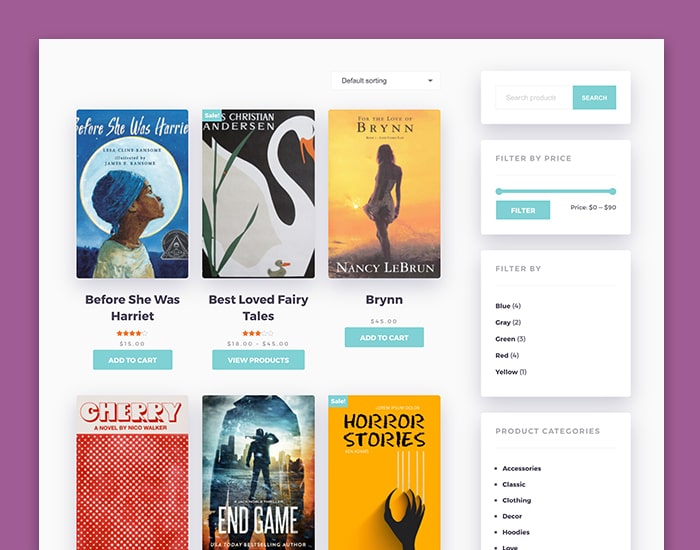Open the Default sorting dropdown
This screenshot has width=700, height=550.
tap(386, 81)
